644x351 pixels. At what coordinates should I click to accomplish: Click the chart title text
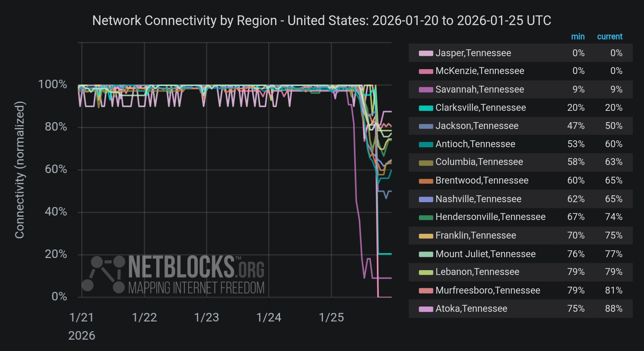322,21
